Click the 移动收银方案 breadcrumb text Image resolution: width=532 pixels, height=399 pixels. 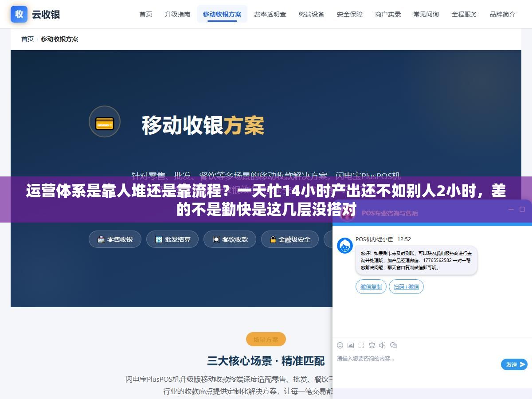pos(59,39)
